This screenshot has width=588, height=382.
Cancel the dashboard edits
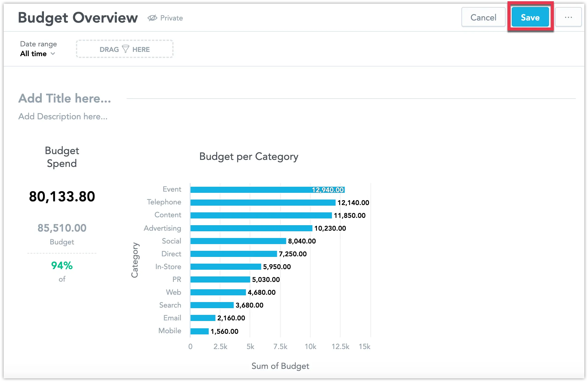click(x=483, y=17)
